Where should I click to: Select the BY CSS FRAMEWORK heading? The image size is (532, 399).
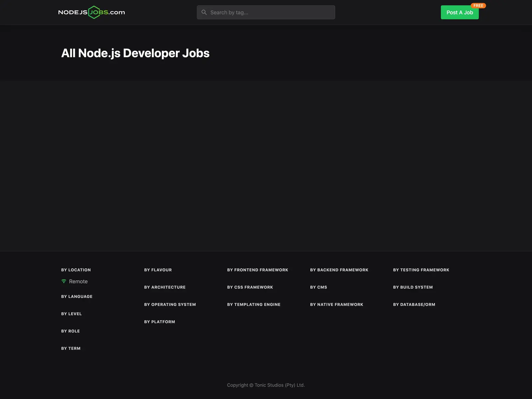[x=250, y=287]
